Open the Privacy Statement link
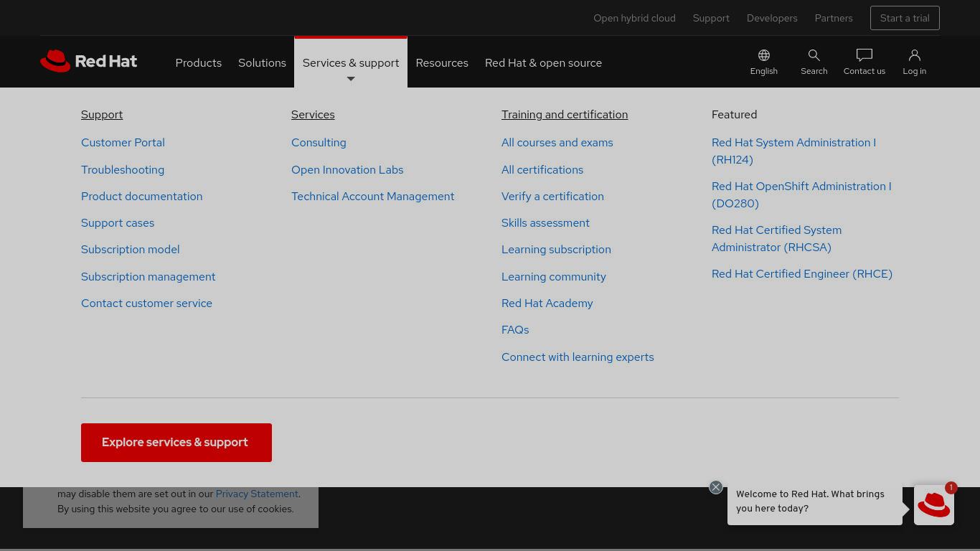Image resolution: width=980 pixels, height=551 pixels. [x=257, y=494]
